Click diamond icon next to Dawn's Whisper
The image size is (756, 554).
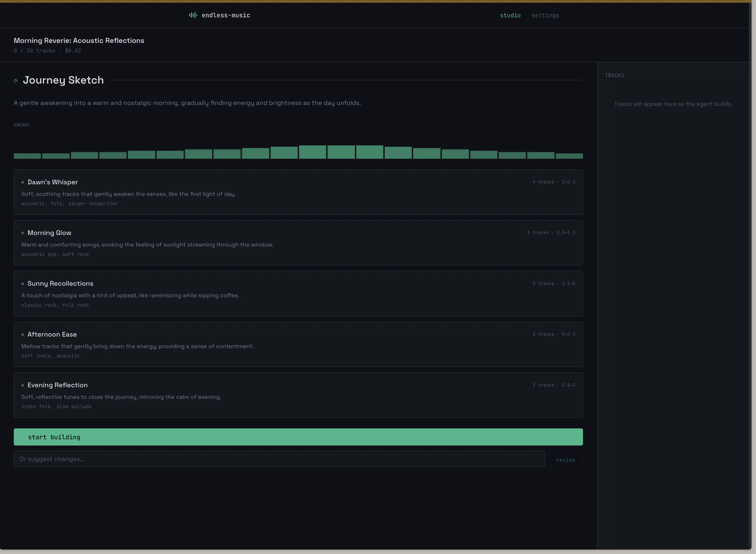pos(23,182)
